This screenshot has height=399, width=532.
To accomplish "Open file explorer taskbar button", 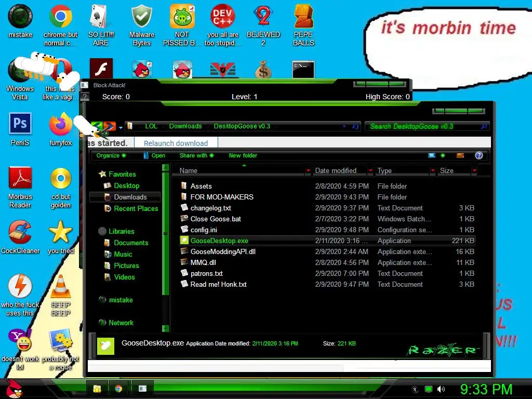I will (x=97, y=389).
